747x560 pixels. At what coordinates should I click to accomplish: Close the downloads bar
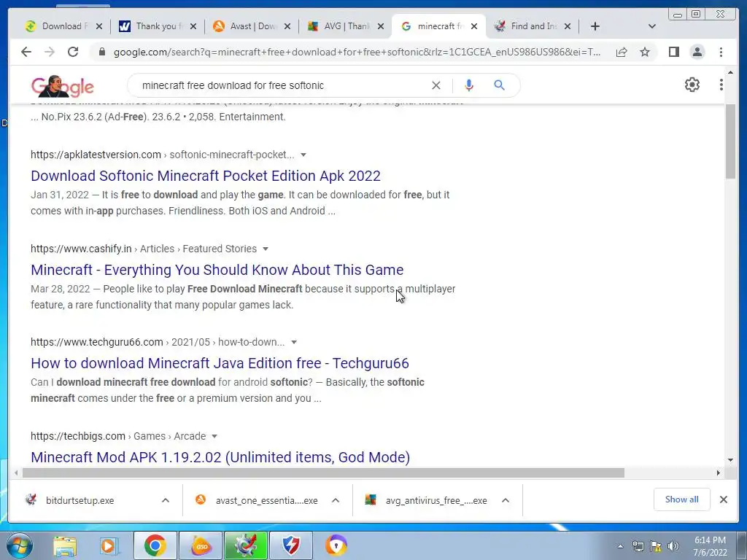click(724, 499)
